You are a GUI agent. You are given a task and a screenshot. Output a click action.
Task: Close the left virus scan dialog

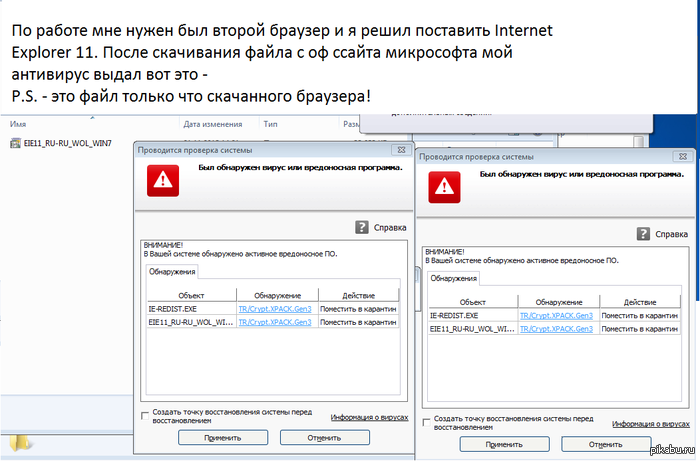tap(401, 150)
